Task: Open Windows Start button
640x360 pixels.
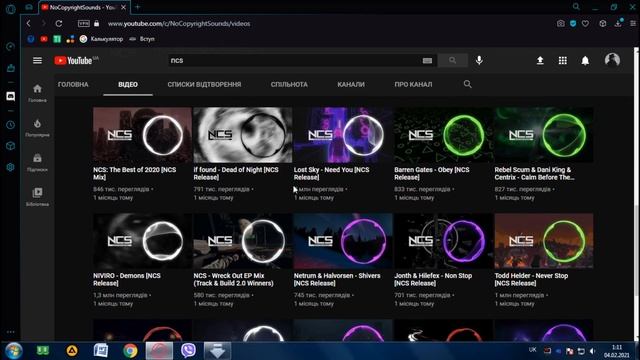Action: point(13,351)
